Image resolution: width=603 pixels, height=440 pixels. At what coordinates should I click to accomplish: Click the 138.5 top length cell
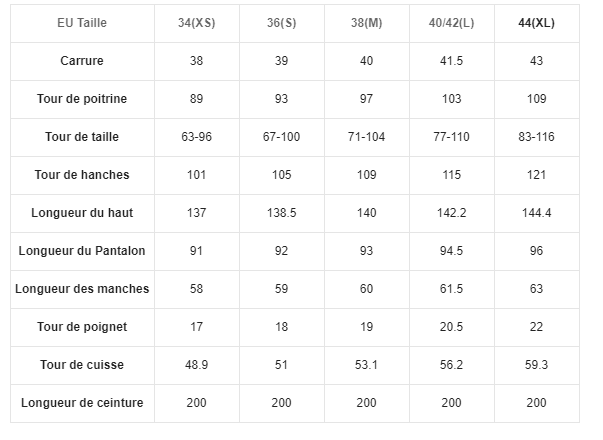click(282, 213)
